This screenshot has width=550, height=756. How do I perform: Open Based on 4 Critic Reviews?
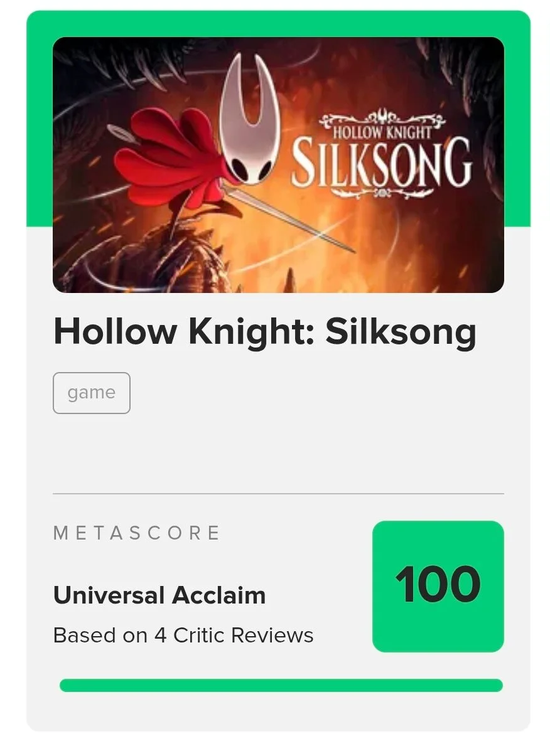183,636
